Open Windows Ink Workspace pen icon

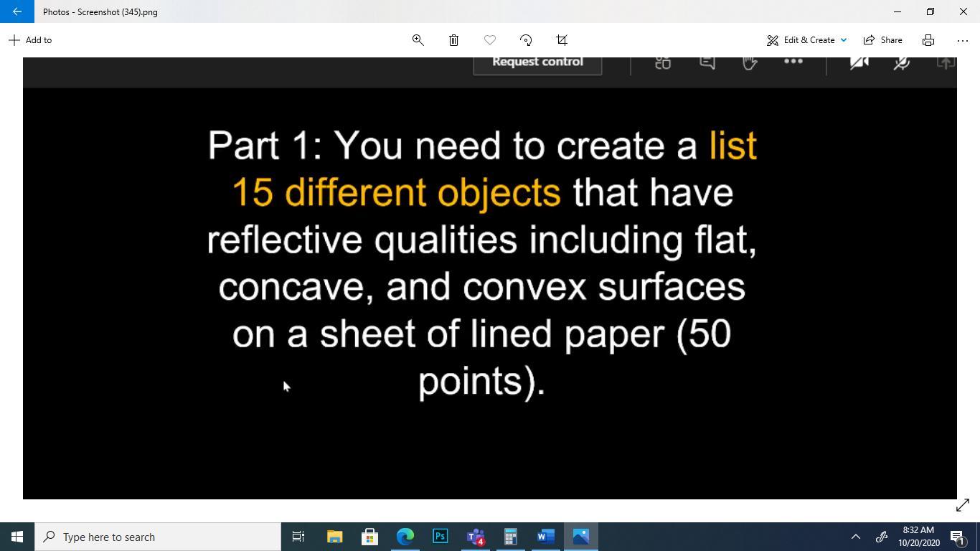(882, 537)
